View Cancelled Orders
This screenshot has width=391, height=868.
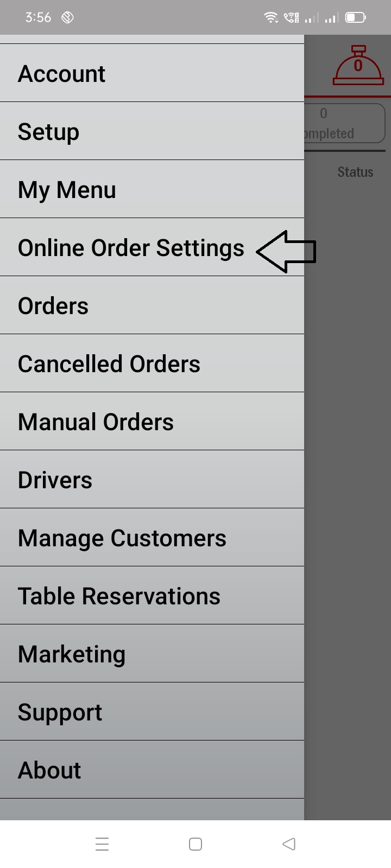(152, 363)
